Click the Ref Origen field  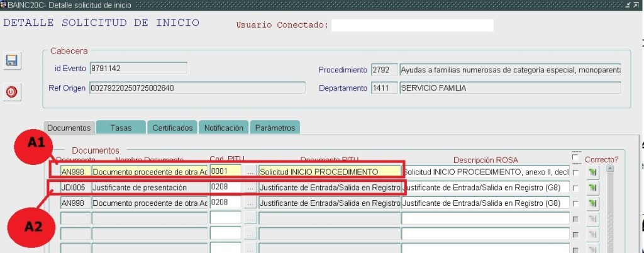click(197, 88)
